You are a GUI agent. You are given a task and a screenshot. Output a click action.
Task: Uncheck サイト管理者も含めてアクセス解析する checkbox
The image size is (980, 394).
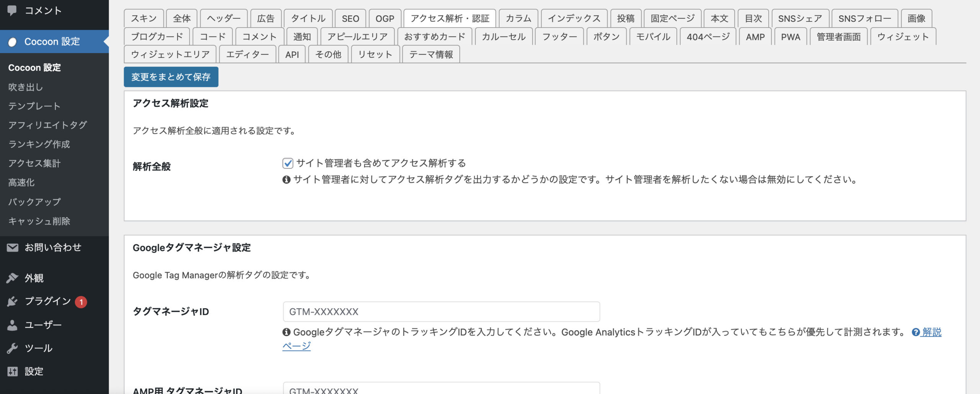[287, 163]
